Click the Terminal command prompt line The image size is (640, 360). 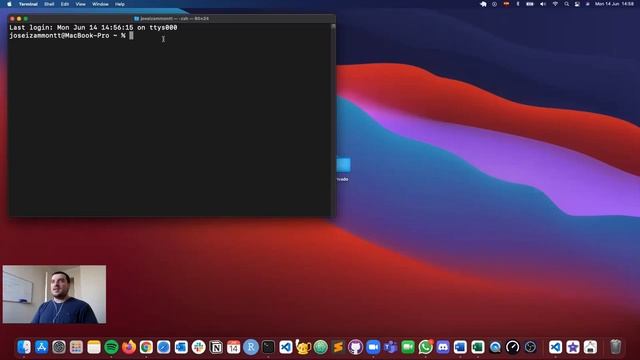tap(71, 36)
